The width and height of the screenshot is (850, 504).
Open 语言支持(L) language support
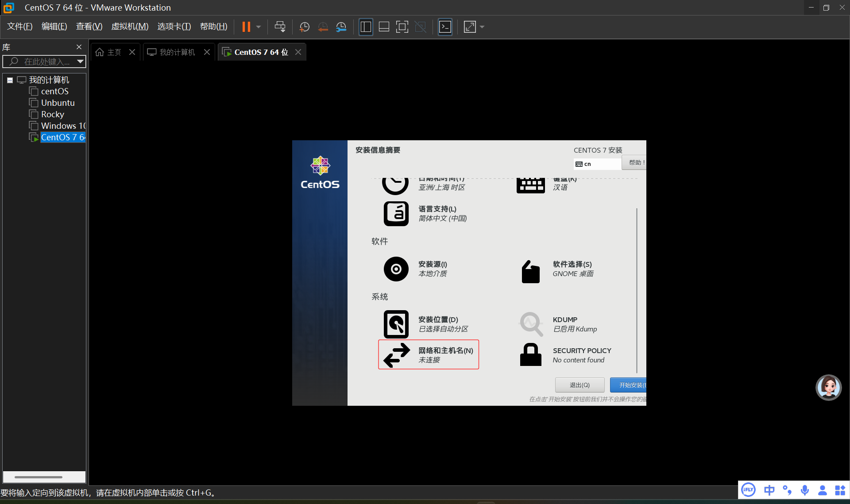(425, 213)
